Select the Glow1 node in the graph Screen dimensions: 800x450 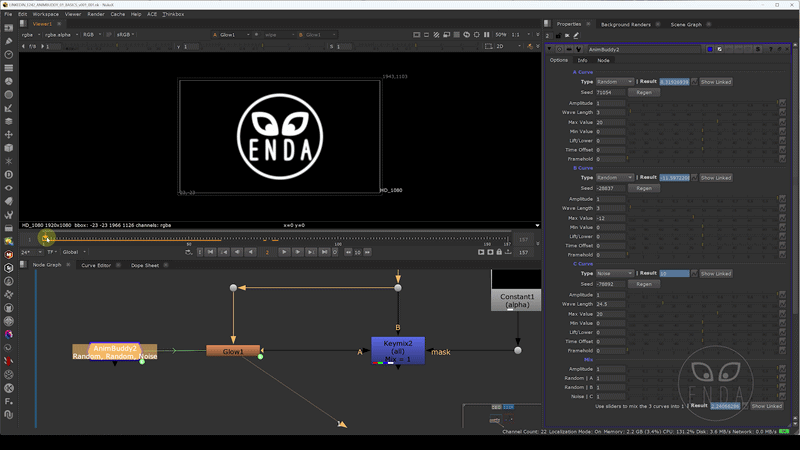pyautogui.click(x=233, y=352)
